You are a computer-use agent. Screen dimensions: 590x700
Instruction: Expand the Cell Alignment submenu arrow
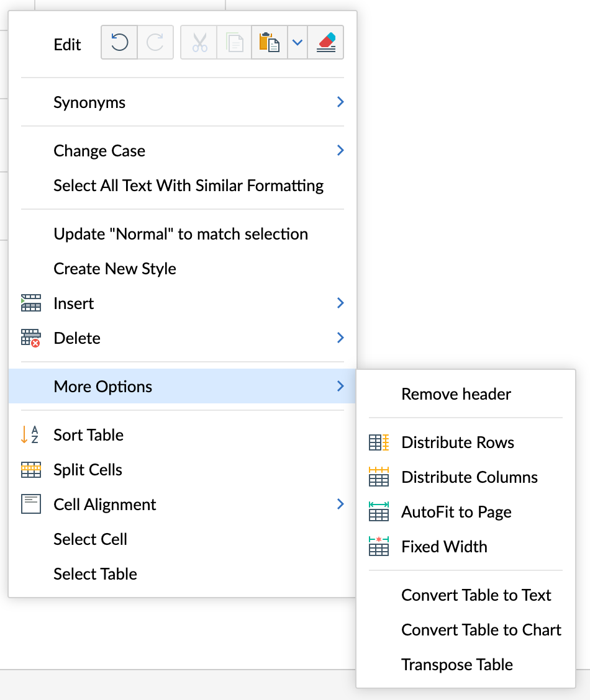[x=340, y=505]
